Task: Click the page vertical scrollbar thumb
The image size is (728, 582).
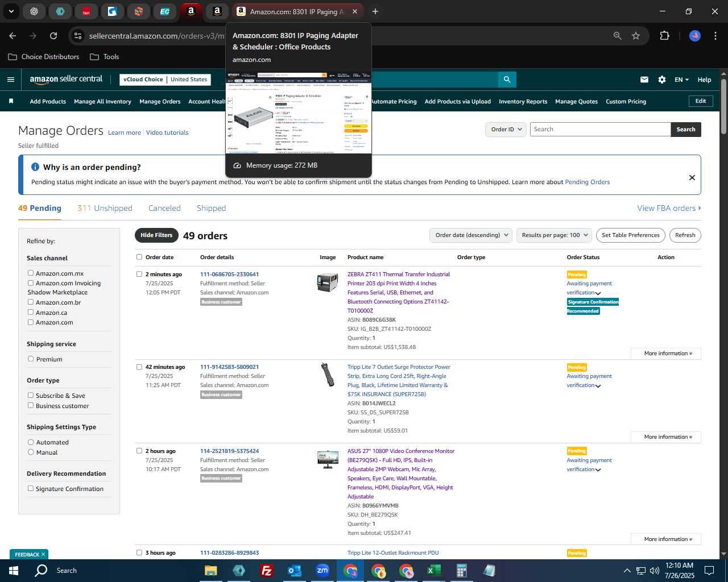Action: coord(723,107)
